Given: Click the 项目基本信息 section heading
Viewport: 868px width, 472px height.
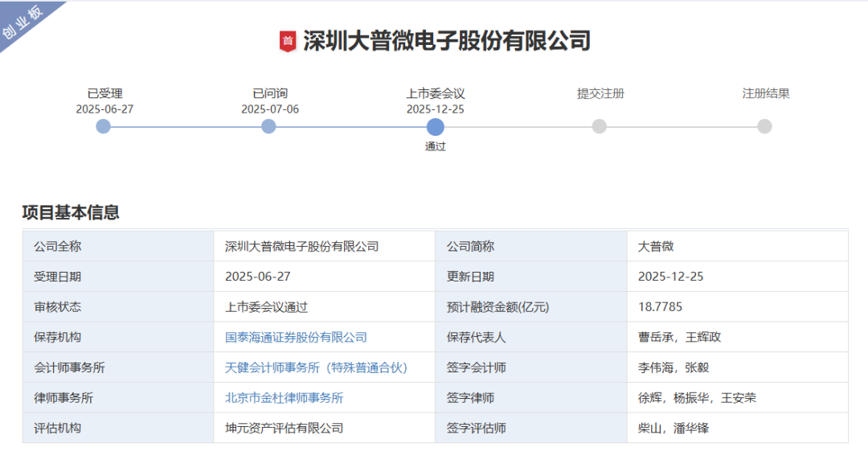Looking at the screenshot, I should click(x=71, y=212).
